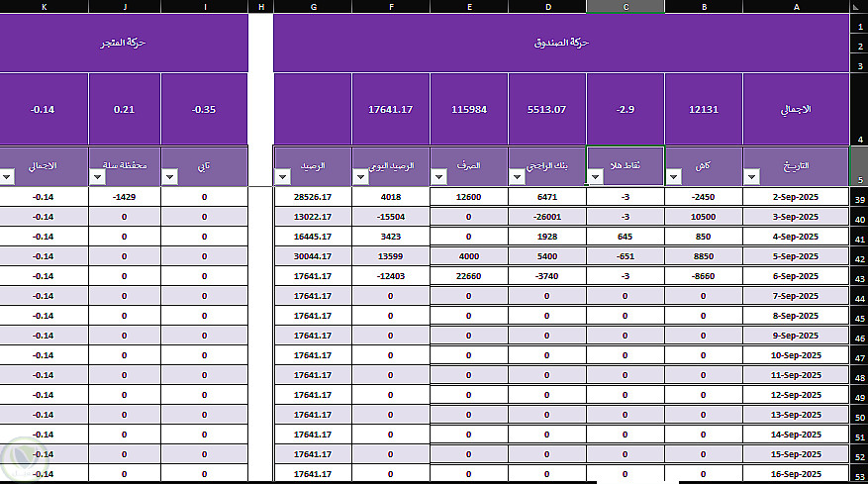868x484 pixels.
Task: Open the التاريخ column filter dropdown
Action: tap(751, 177)
